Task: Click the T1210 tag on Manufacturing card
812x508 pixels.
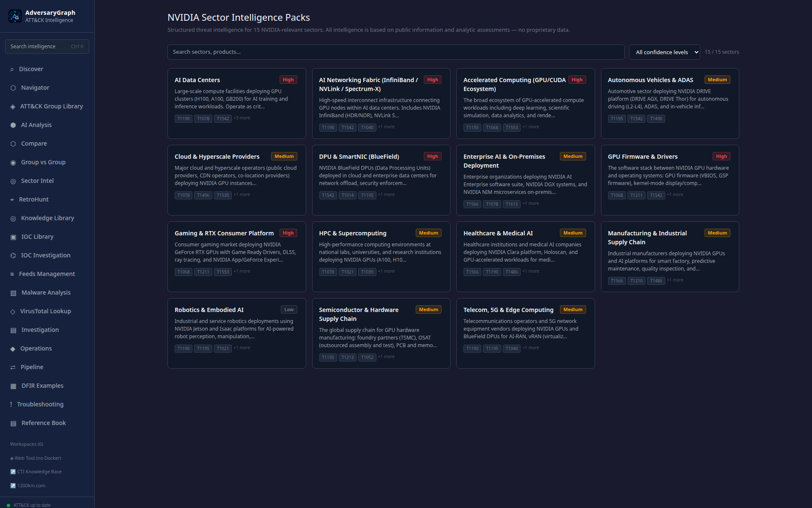Action: pos(636,281)
